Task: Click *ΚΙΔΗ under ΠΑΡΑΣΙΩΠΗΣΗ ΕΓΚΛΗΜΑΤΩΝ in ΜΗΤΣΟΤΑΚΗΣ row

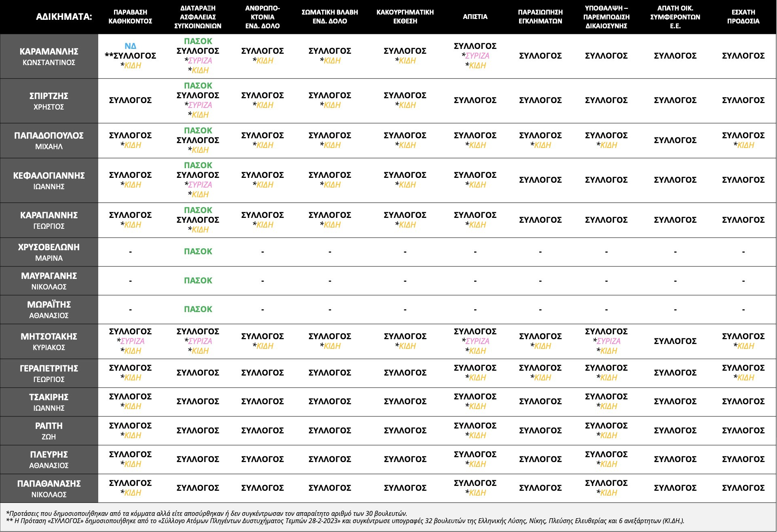Action: [541, 346]
